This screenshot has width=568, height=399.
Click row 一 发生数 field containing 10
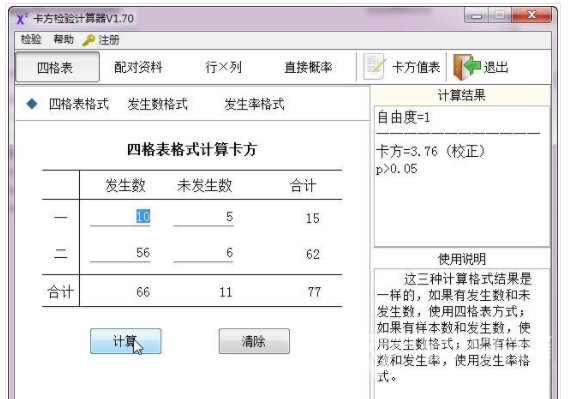point(120,217)
